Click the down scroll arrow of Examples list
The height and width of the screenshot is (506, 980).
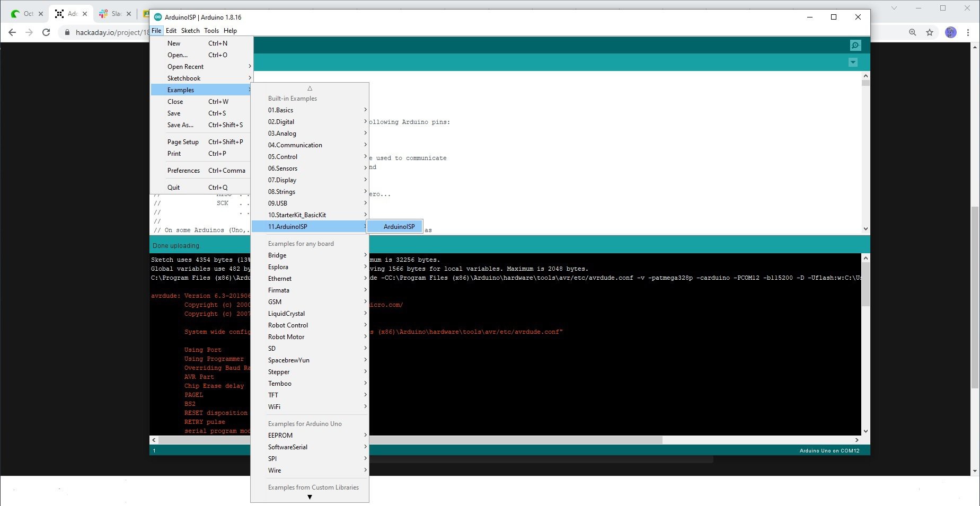[x=310, y=497]
